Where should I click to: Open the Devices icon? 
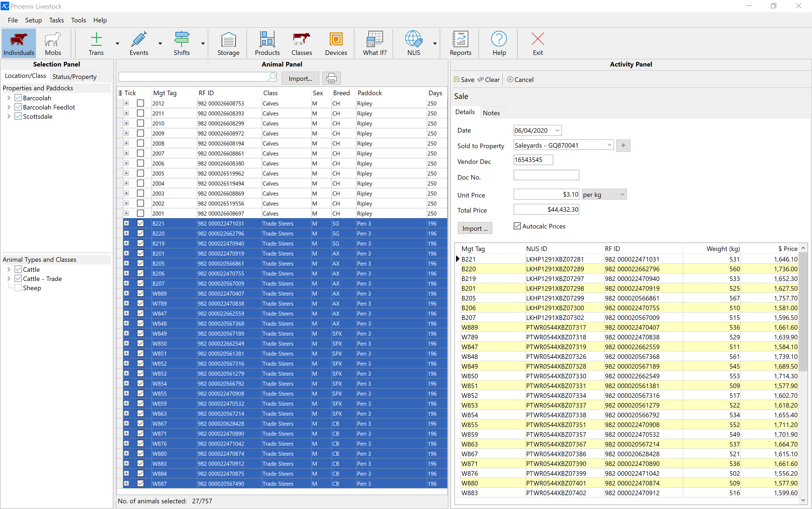pos(336,43)
